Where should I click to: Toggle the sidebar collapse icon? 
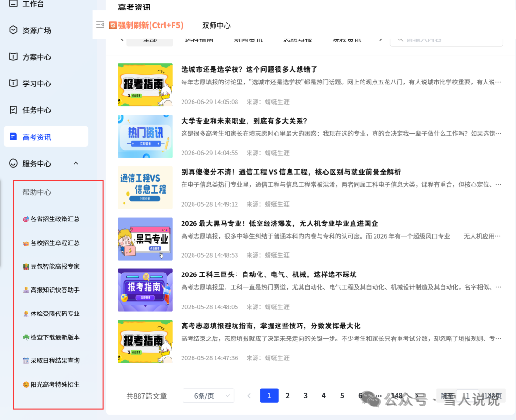[x=100, y=25]
